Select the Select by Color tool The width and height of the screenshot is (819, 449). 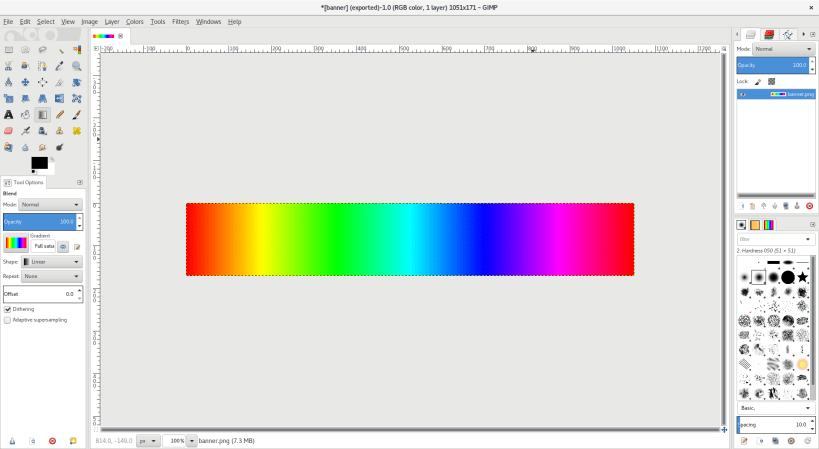tap(77, 50)
